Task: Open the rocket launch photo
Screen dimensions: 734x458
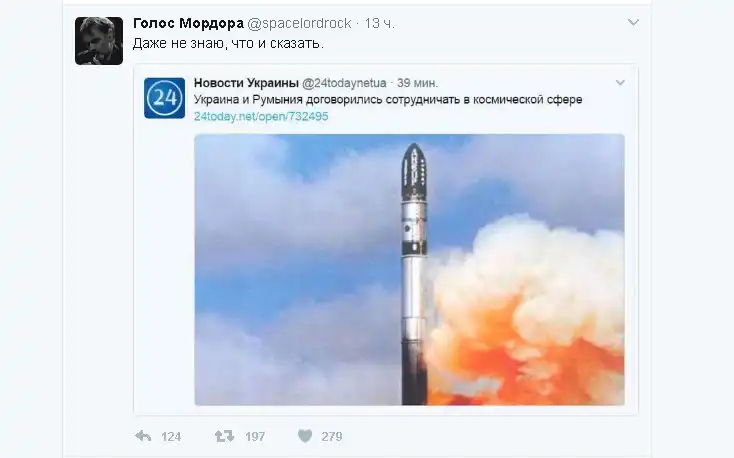Action: (x=410, y=270)
